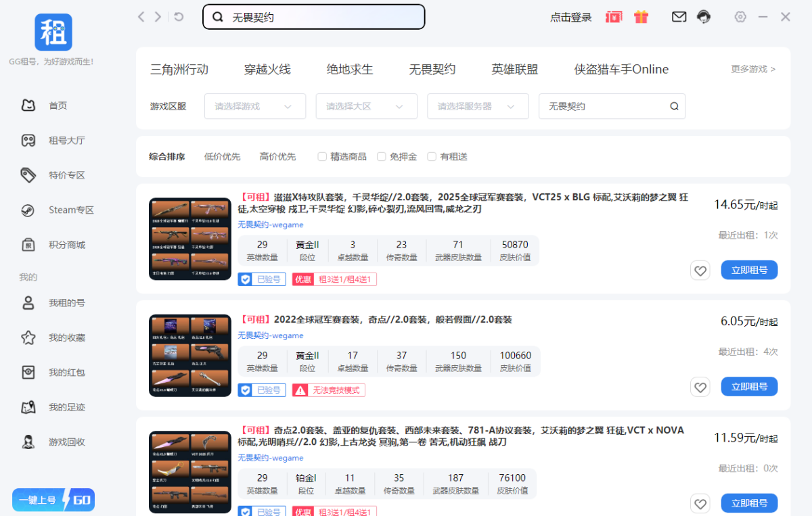Viewport: 812px width, 516px height.
Task: Open skin thumbnail of 6.05元 listing
Action: point(190,355)
